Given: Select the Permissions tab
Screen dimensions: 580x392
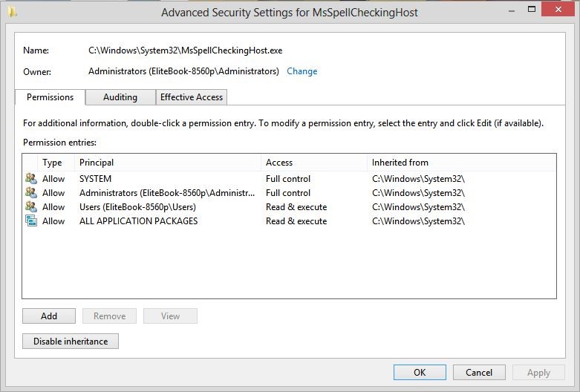Looking at the screenshot, I should (x=50, y=97).
